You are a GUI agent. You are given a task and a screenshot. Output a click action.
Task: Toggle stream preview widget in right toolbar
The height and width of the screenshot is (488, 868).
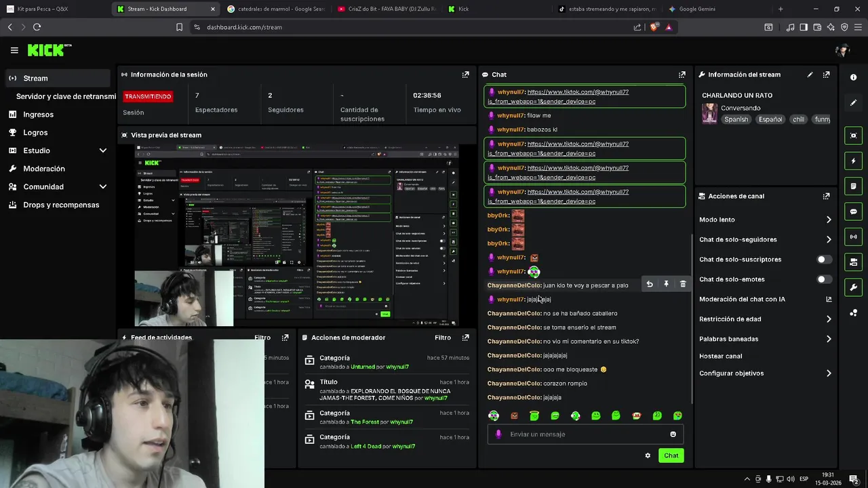point(853,136)
